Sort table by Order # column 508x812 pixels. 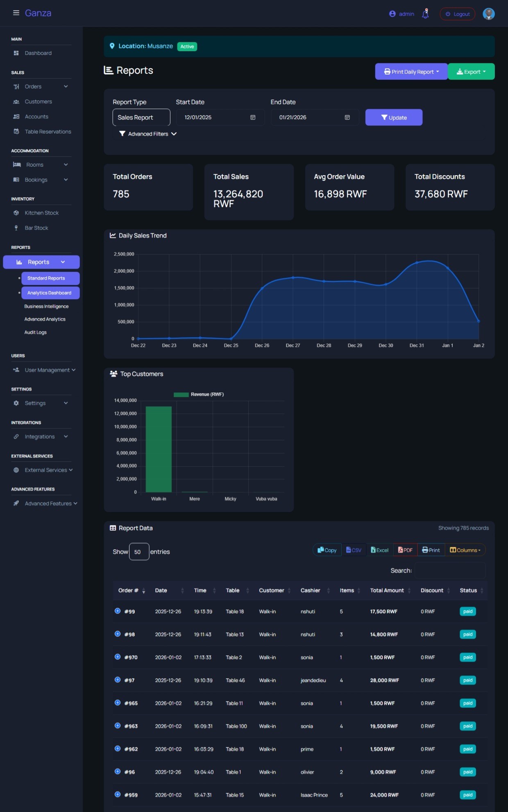(131, 591)
